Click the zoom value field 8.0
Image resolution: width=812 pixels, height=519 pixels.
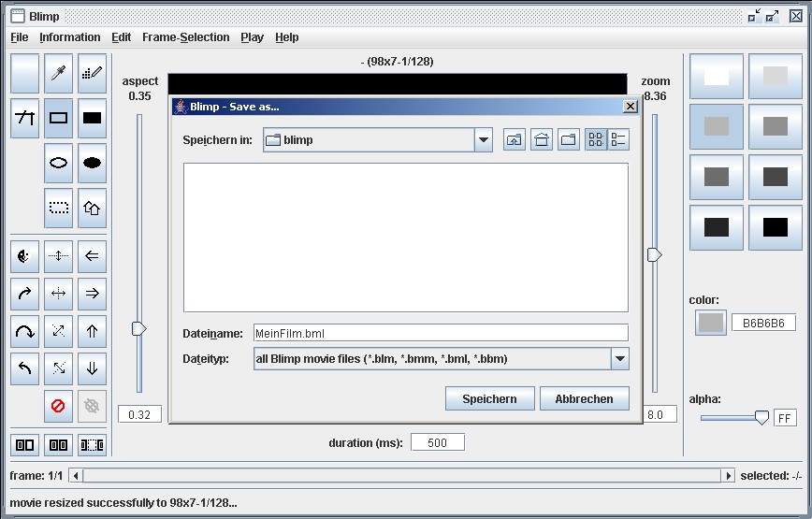[660, 414]
